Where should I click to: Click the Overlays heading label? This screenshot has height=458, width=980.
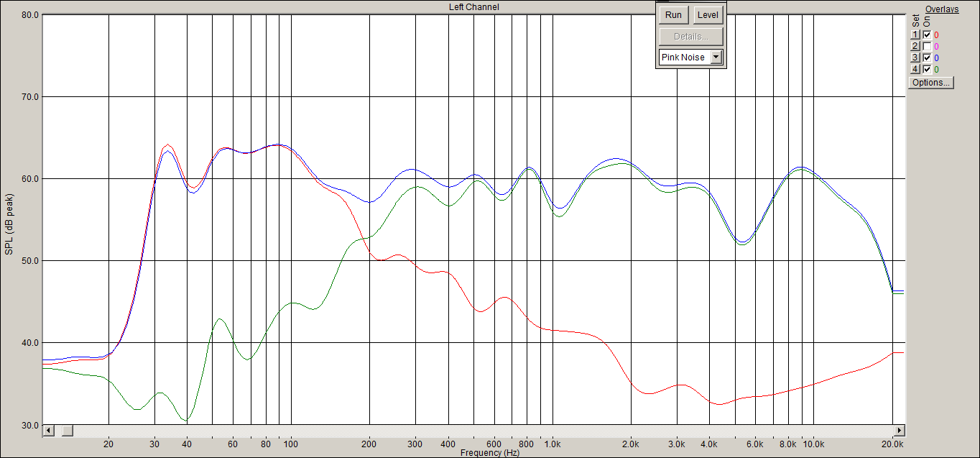[x=942, y=9]
